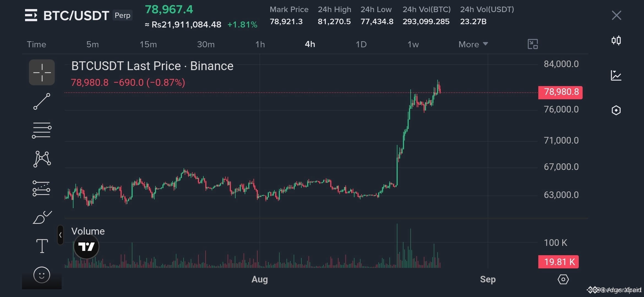Click the 24h Vol(USDT) value 23.27B

[x=473, y=21]
